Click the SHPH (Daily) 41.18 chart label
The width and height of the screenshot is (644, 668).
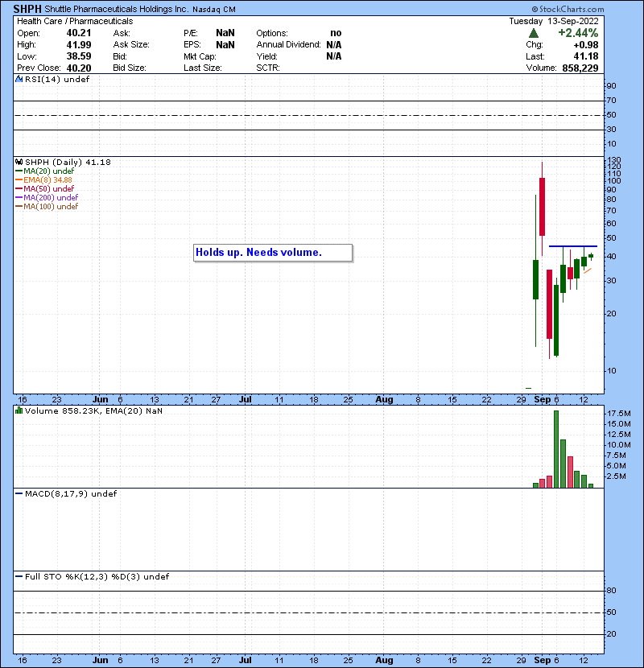pyautogui.click(x=68, y=163)
